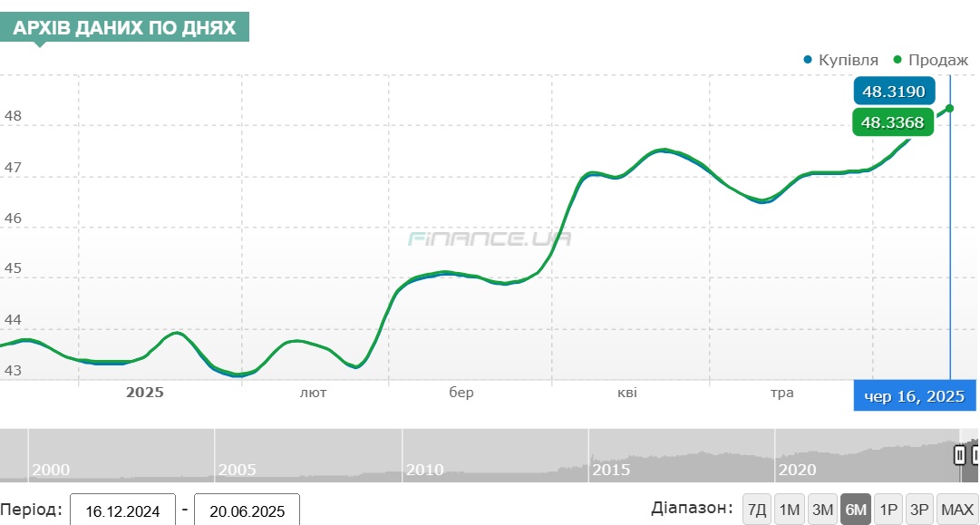This screenshot has height=525, width=980.
Task: Click the Архів даних по днях tab header
Action: pyautogui.click(x=124, y=28)
